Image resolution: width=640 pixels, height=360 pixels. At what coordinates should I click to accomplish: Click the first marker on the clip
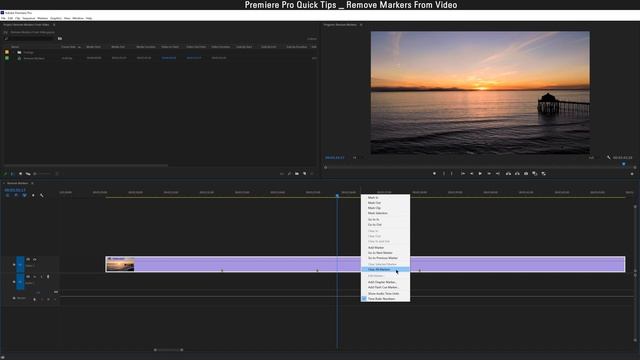(222, 271)
